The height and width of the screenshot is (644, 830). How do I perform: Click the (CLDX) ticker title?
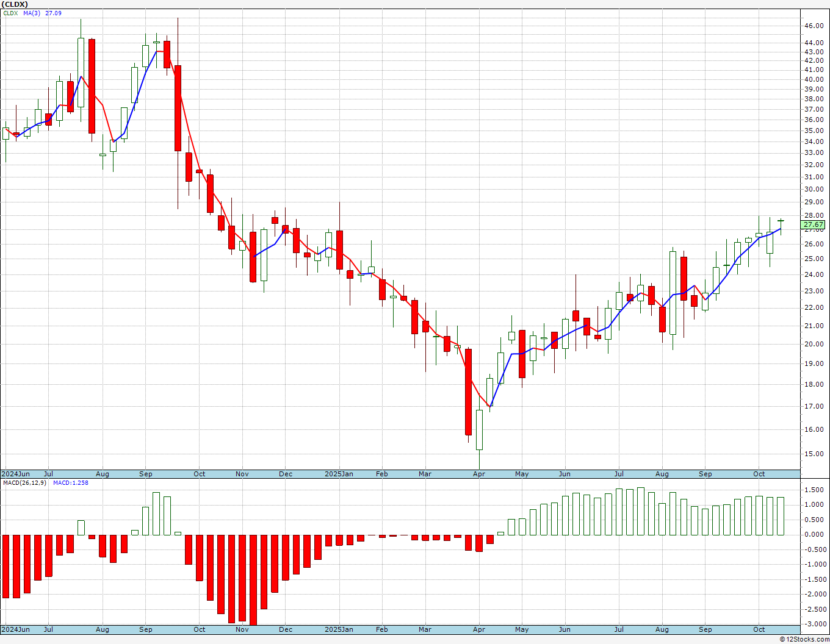[15, 4]
